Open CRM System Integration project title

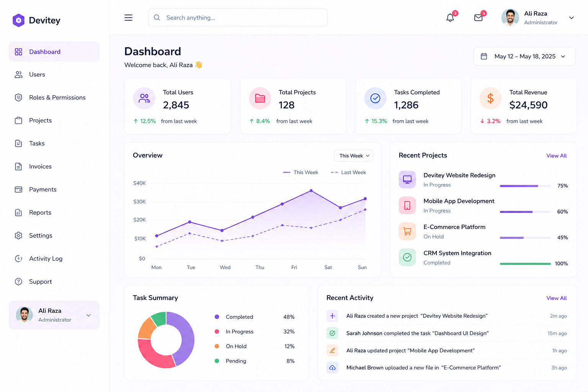(457, 253)
